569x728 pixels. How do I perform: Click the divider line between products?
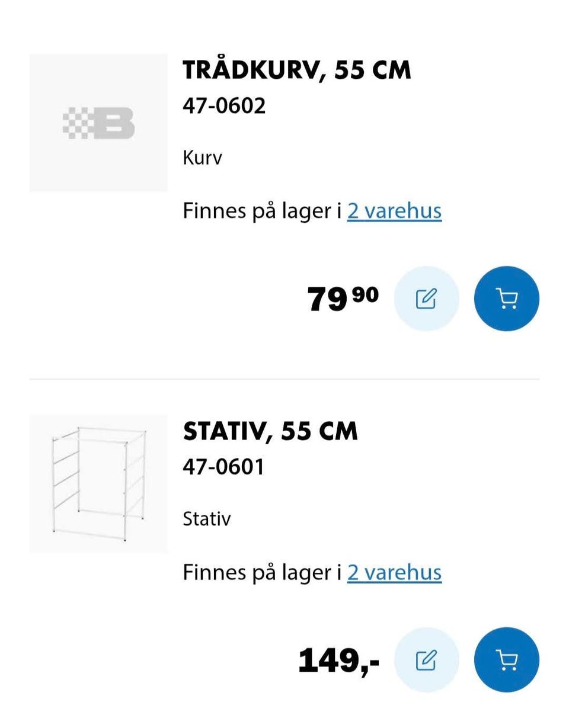click(x=284, y=379)
